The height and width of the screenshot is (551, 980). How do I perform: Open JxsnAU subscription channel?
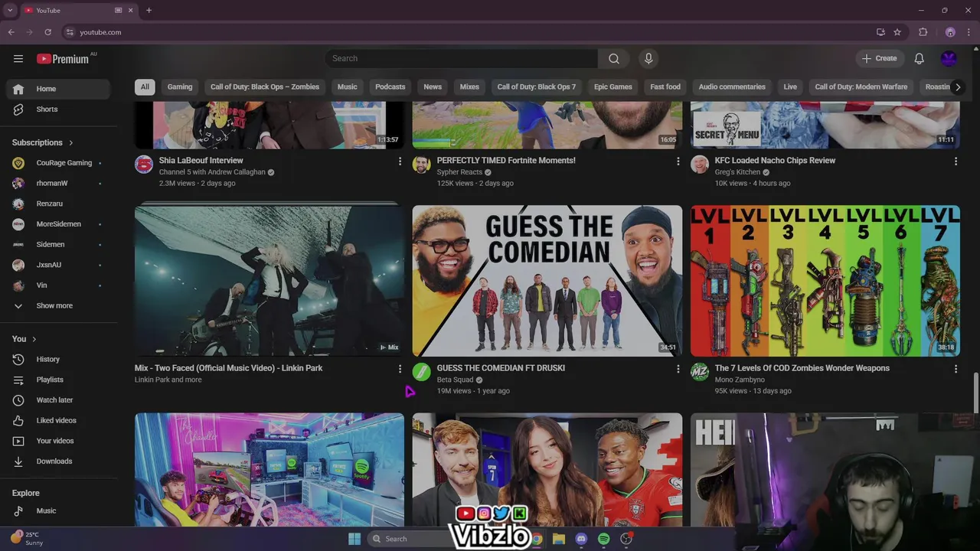coord(58,265)
